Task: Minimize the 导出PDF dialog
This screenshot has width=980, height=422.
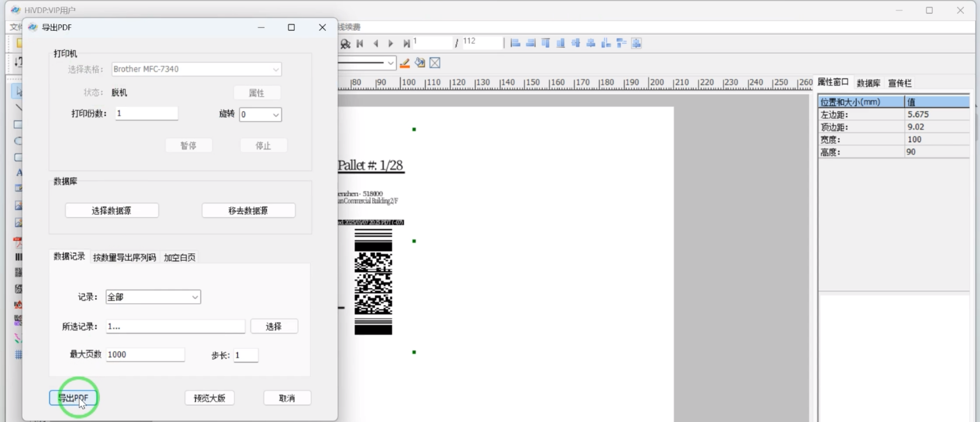Action: [261, 27]
